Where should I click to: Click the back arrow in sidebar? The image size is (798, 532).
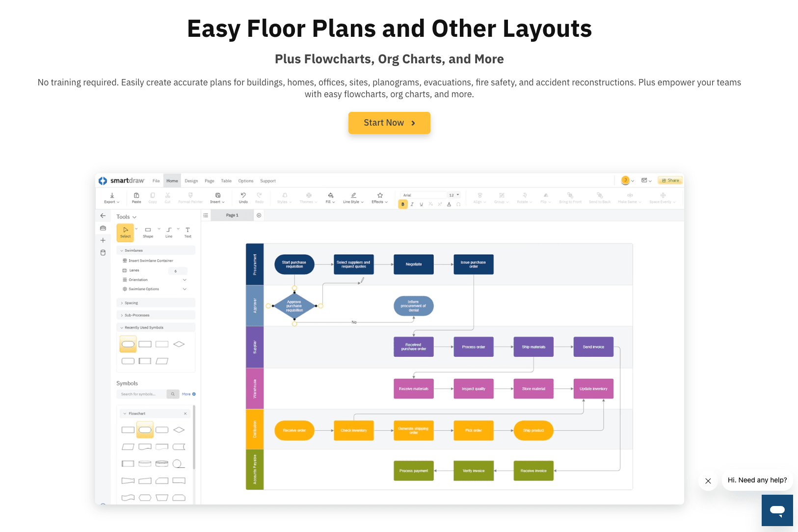[x=103, y=216]
